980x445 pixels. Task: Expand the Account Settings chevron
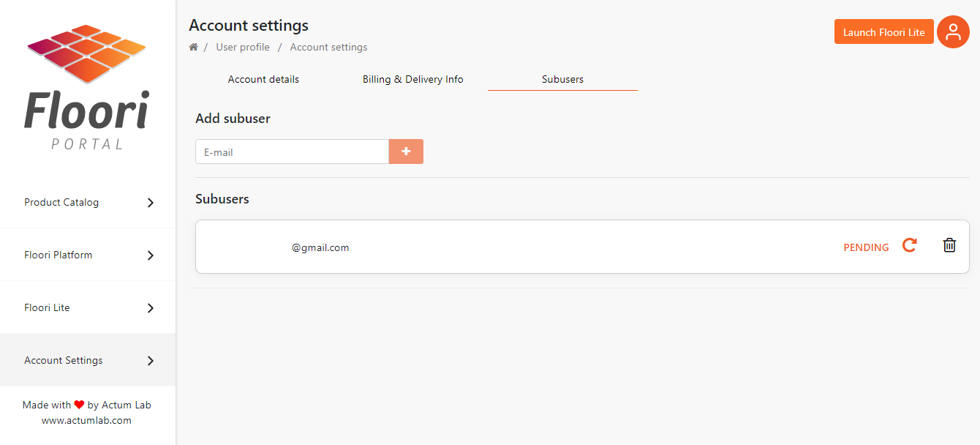pyautogui.click(x=151, y=361)
